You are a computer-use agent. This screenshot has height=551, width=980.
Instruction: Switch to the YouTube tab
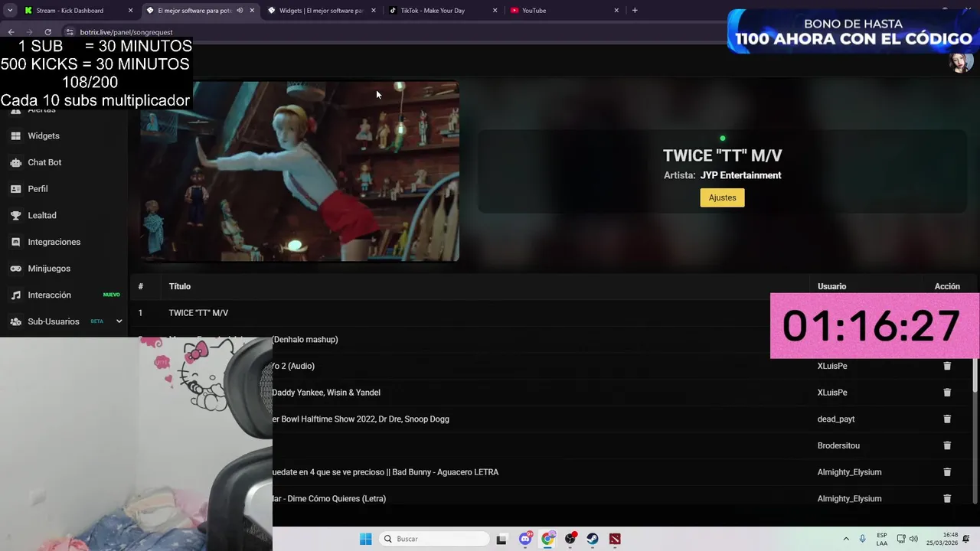click(x=563, y=11)
